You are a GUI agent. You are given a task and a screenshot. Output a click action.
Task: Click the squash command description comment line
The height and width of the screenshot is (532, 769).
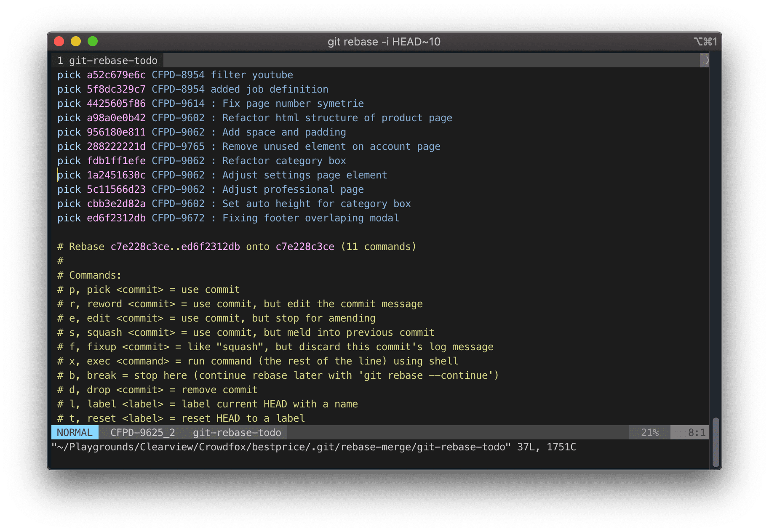[x=245, y=332]
